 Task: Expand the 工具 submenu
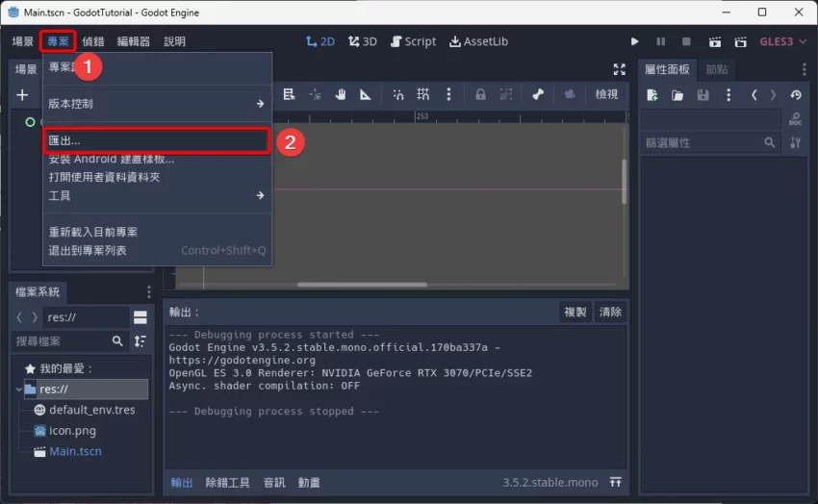point(157,195)
